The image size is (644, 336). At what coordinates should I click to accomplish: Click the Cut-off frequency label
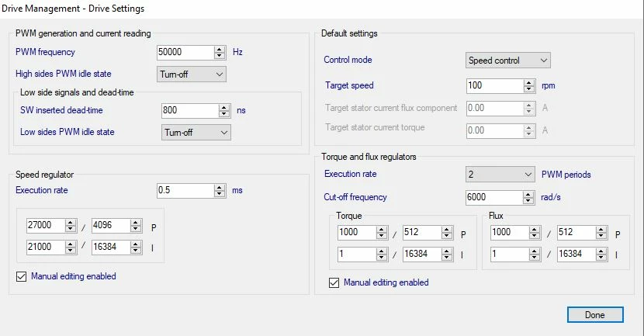[x=355, y=197]
